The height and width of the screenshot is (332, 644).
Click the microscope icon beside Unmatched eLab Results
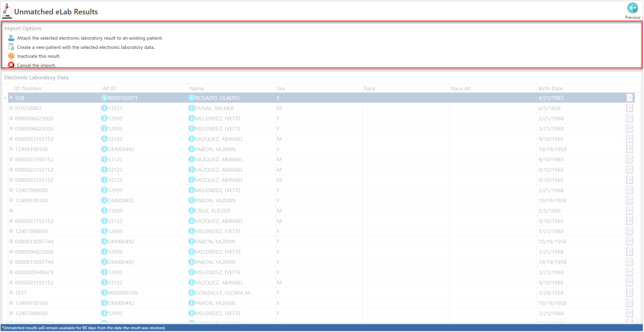coord(7,10)
